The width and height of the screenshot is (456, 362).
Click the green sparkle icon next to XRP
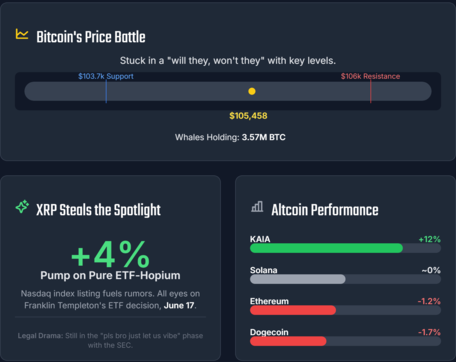click(22, 207)
